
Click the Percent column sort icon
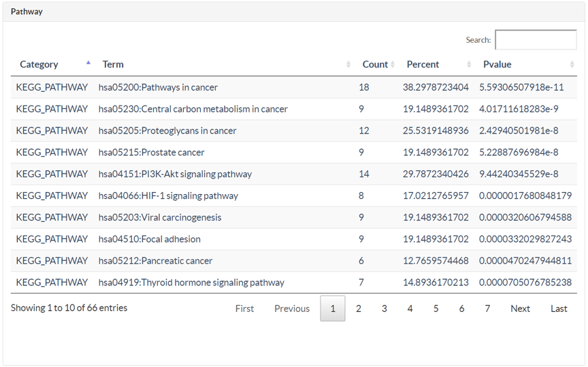pos(469,65)
